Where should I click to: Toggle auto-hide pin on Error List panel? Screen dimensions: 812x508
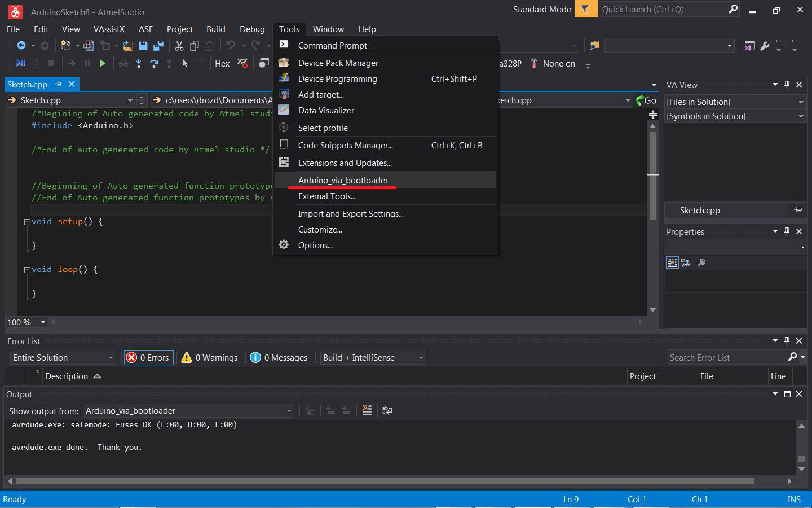point(787,341)
